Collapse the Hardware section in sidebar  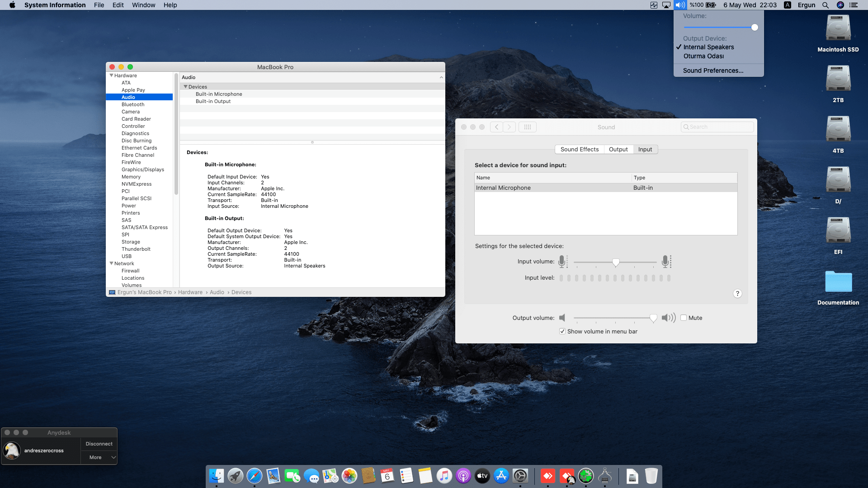(x=111, y=75)
